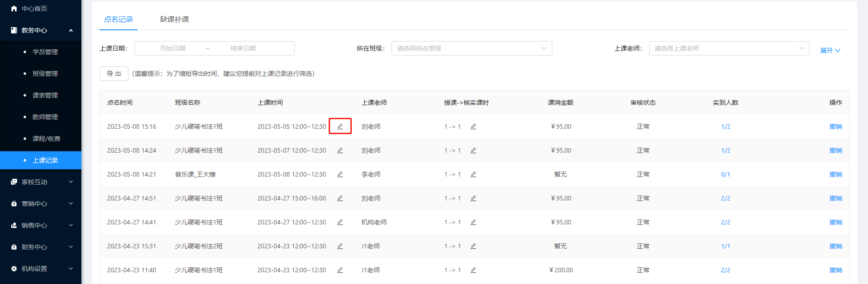Viewport: 868px width, 284px height.
Task: Click the 教务中心 book icon
Action: [14, 30]
